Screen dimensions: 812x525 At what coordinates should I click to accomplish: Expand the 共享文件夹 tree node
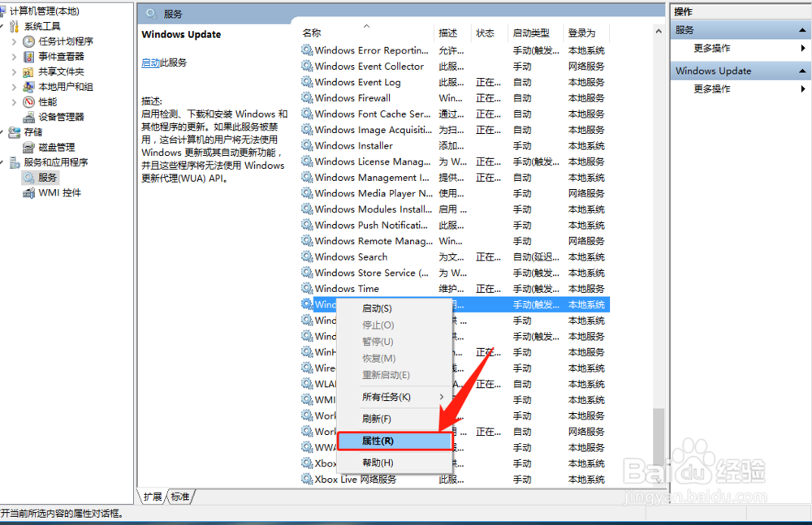[x=14, y=72]
